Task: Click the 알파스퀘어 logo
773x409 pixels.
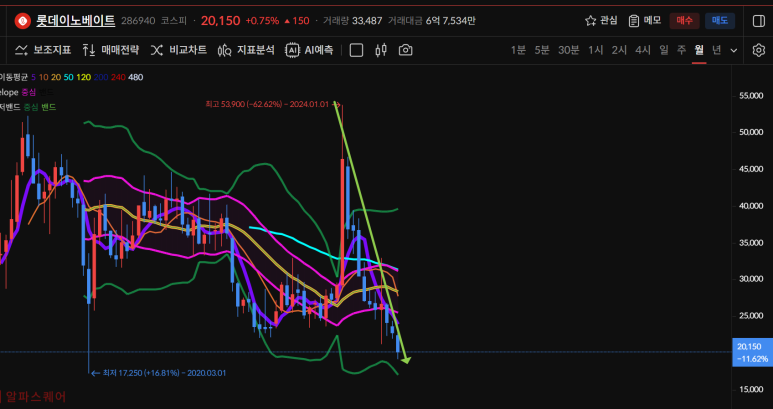Action: (x=33, y=397)
